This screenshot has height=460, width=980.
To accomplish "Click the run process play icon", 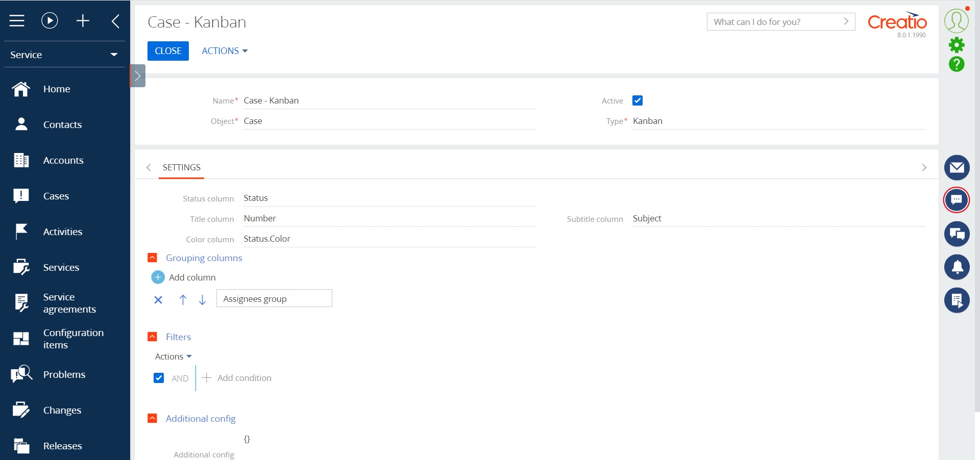I will click(49, 20).
